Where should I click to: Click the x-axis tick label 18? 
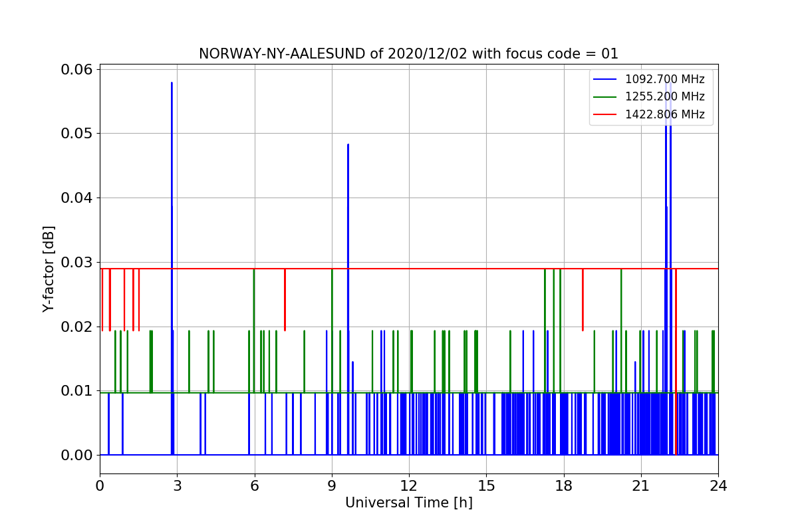pos(563,485)
